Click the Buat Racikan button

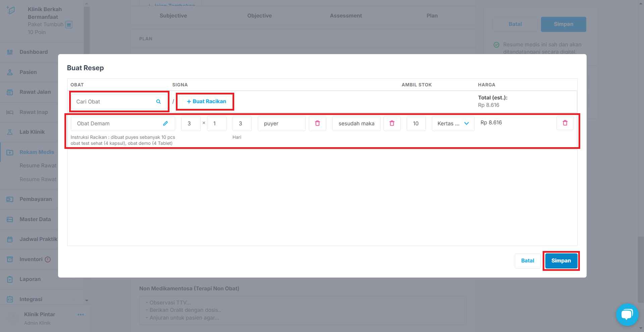[206, 101]
